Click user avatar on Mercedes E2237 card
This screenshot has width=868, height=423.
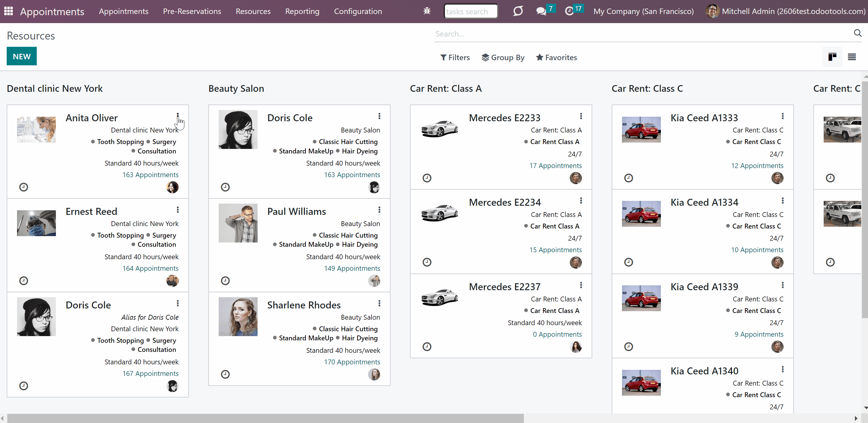coord(576,346)
